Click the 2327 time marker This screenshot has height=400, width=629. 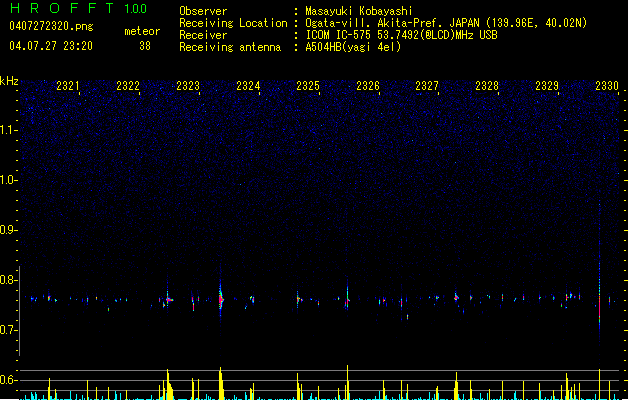coord(427,86)
